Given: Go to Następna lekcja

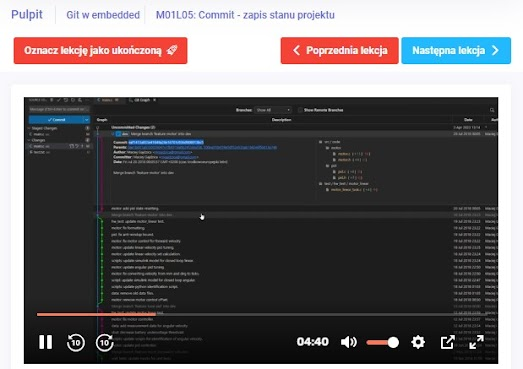Looking at the screenshot, I should tap(456, 50).
